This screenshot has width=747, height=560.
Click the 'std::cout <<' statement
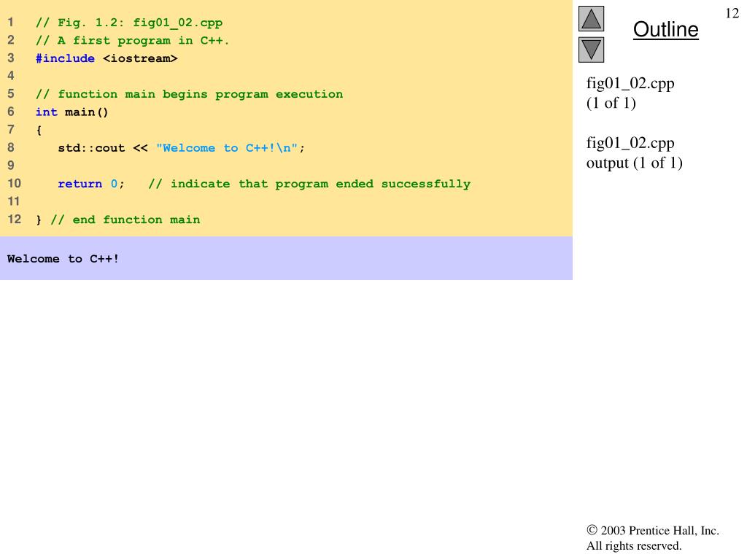click(x=103, y=148)
